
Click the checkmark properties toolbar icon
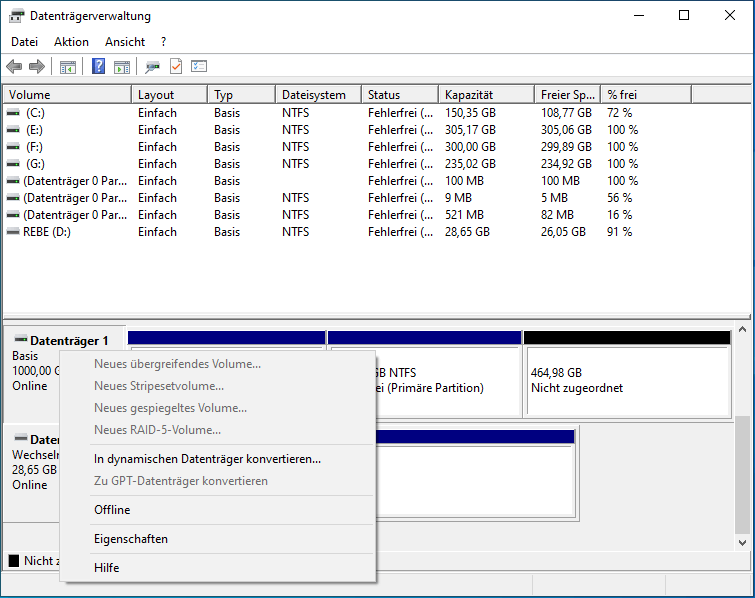click(x=175, y=67)
